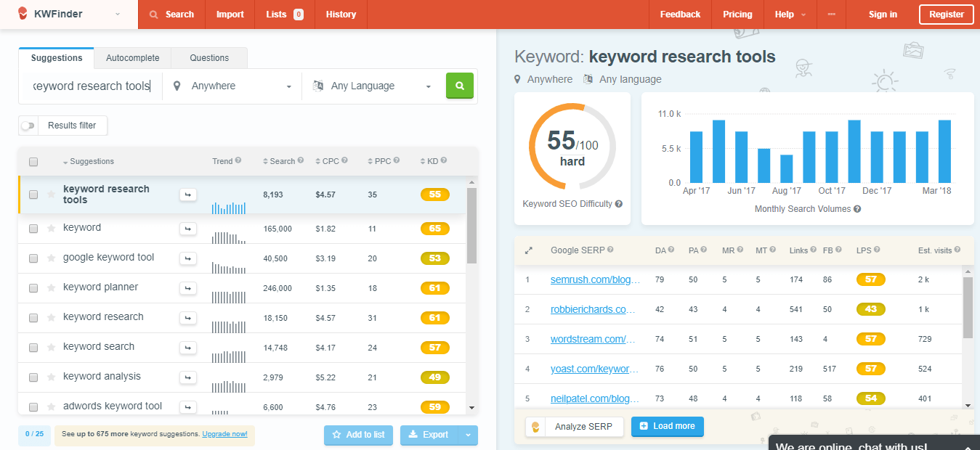
Task: Open Export options dropdown arrow
Action: [468, 435]
